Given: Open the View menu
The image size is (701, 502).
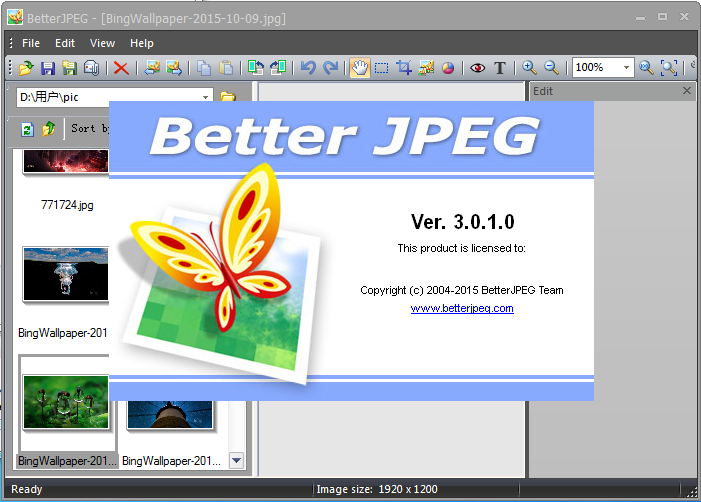Looking at the screenshot, I should coord(102,43).
